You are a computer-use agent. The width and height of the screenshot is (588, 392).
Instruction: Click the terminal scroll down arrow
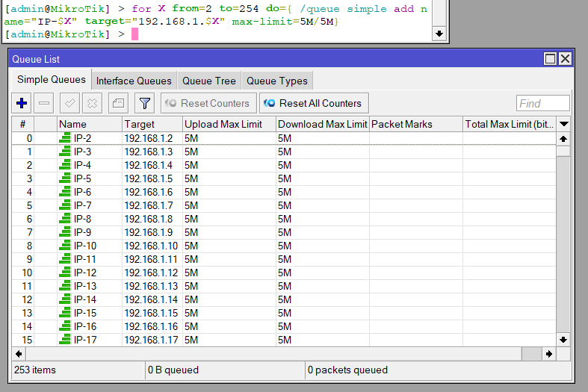pyautogui.click(x=439, y=34)
